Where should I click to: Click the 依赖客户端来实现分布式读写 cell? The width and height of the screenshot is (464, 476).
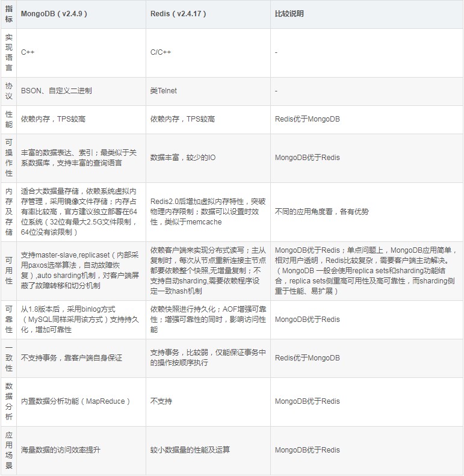coord(208,270)
